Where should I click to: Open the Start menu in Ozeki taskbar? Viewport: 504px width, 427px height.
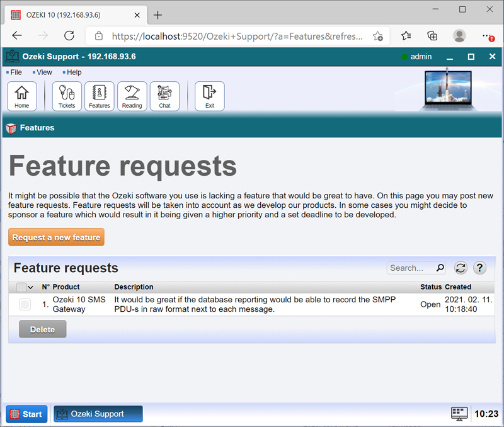[26, 414]
